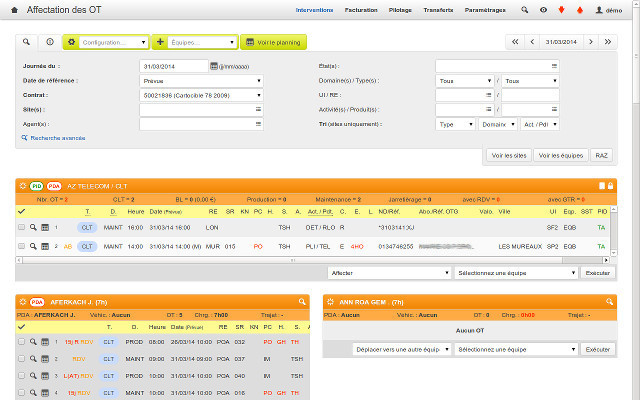The image size is (640, 400).
Task: Open list picker for Site(s) field
Action: tap(258, 109)
